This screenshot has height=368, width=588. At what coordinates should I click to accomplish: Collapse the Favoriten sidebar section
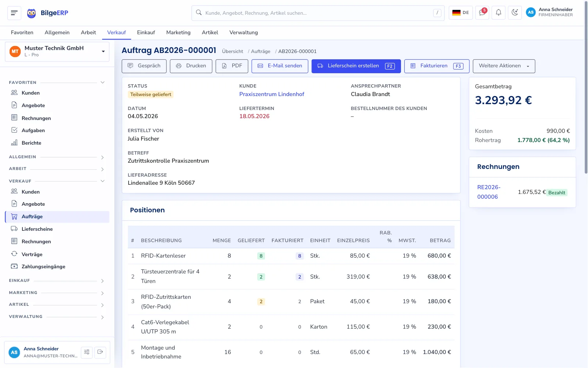coord(103,82)
